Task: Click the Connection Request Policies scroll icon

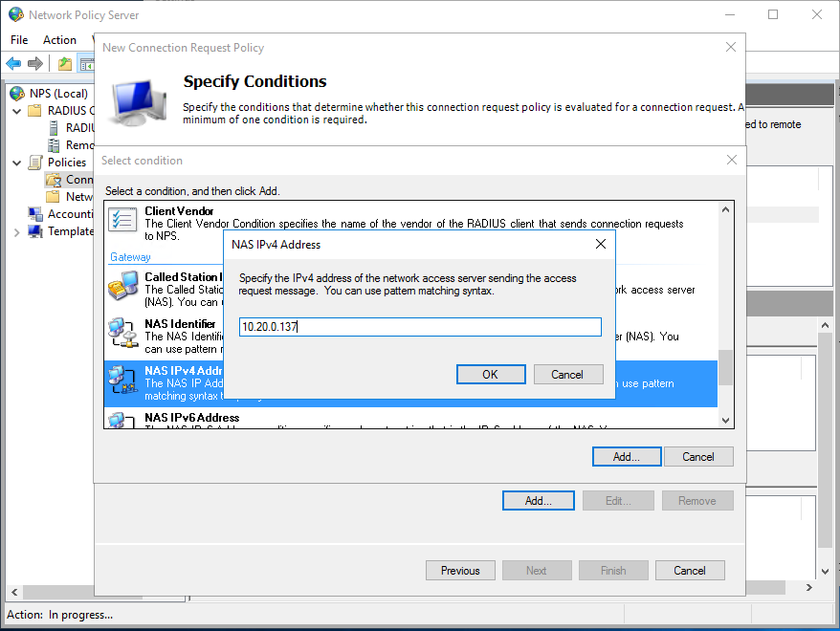Action: 52,180
